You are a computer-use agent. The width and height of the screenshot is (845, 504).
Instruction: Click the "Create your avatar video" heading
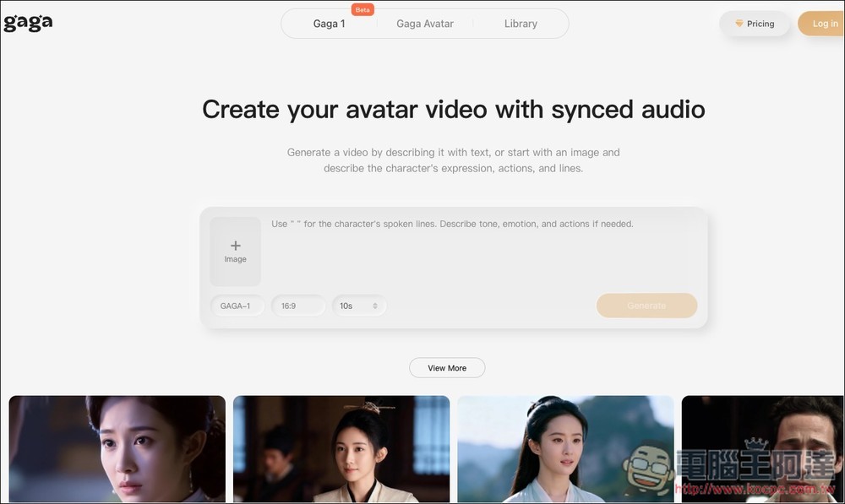(x=453, y=110)
